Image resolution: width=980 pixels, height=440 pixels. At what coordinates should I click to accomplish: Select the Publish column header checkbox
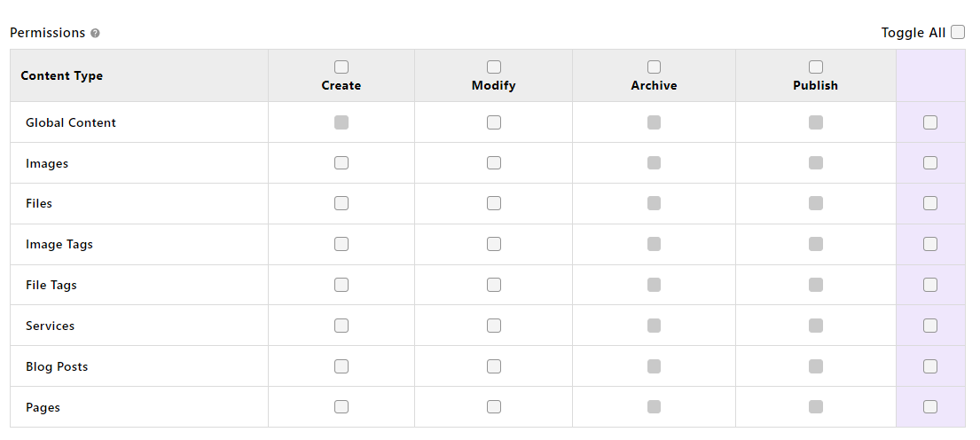(x=816, y=67)
